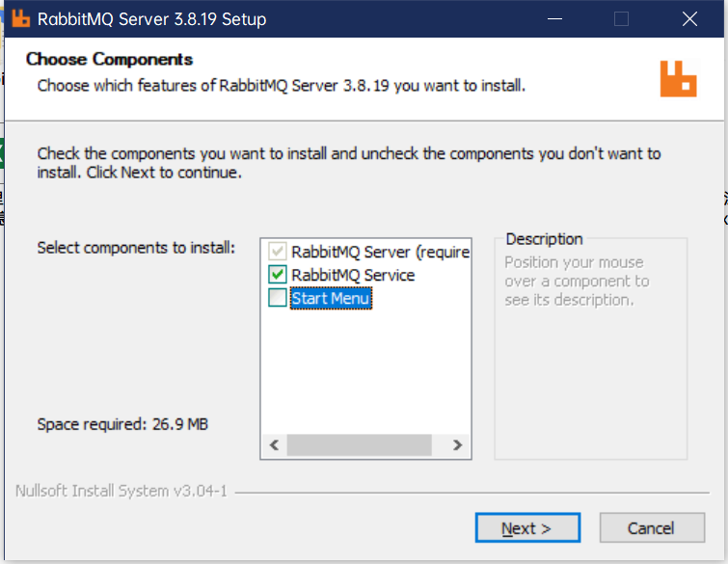Enable the Start Menu checkbox

[x=278, y=299]
